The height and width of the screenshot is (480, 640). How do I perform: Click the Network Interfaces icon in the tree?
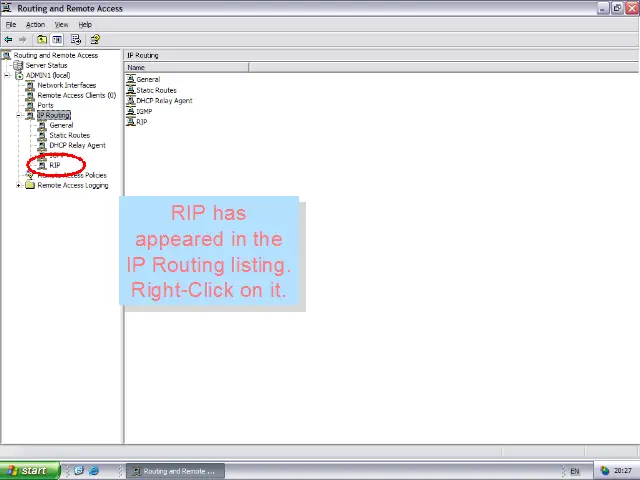(x=30, y=85)
